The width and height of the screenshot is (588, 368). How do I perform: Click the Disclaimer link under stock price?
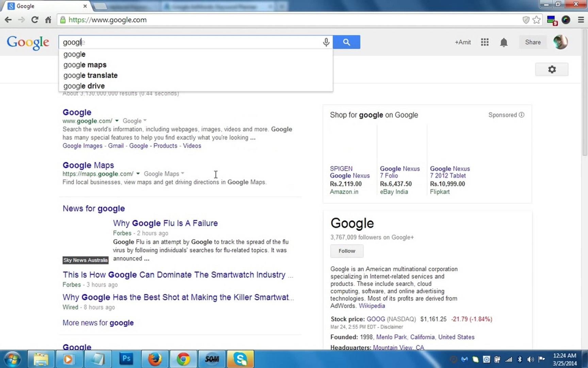pos(392,327)
